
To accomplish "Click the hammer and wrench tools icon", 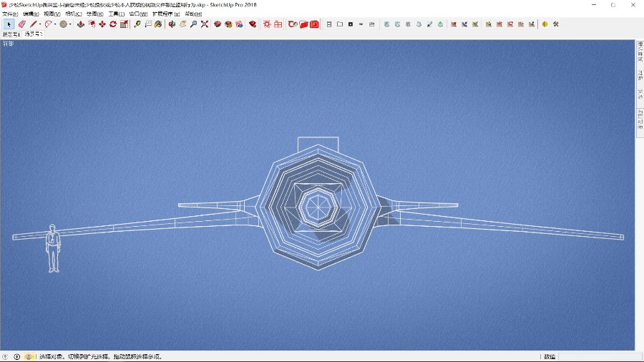I will coord(556,24).
